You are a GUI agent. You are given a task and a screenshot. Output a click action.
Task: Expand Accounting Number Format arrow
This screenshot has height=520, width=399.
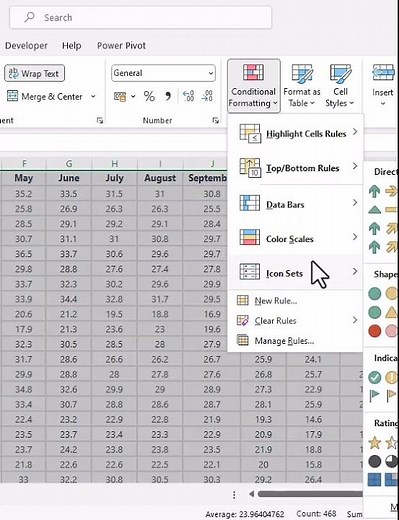click(x=133, y=97)
